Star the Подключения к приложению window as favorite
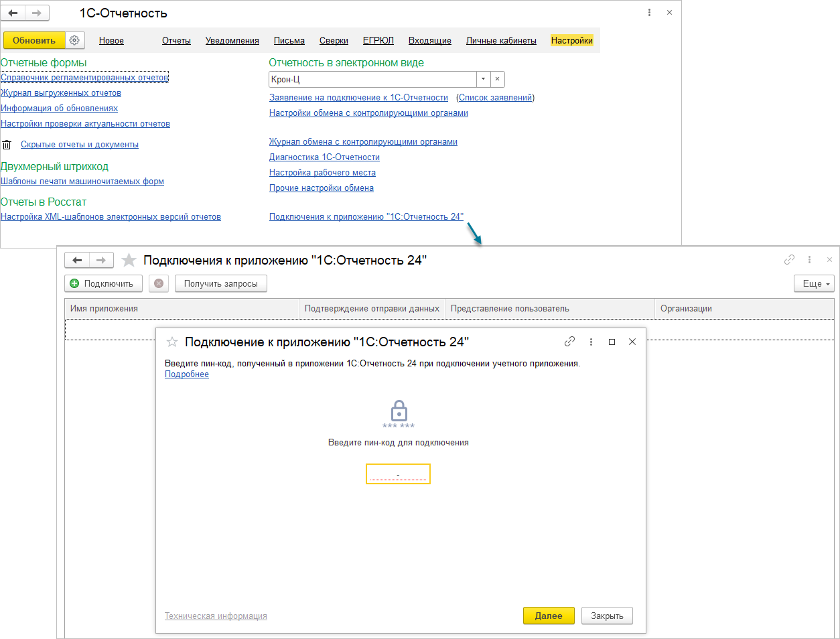The image size is (840, 639). (129, 260)
